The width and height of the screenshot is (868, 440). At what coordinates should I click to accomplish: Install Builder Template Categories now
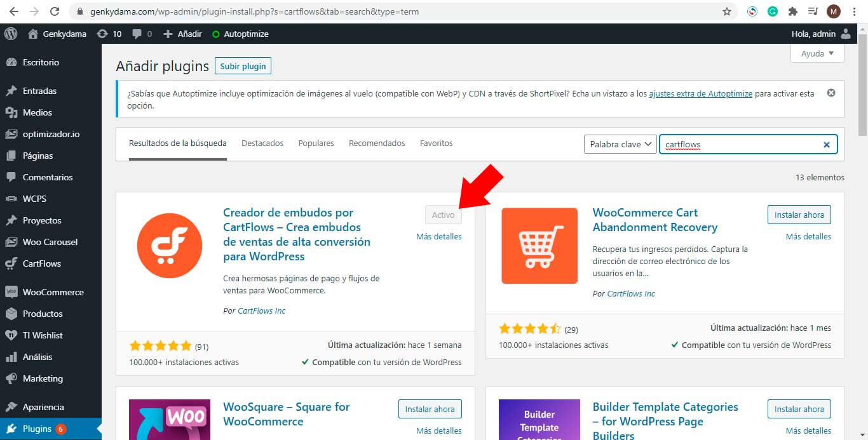pos(799,409)
